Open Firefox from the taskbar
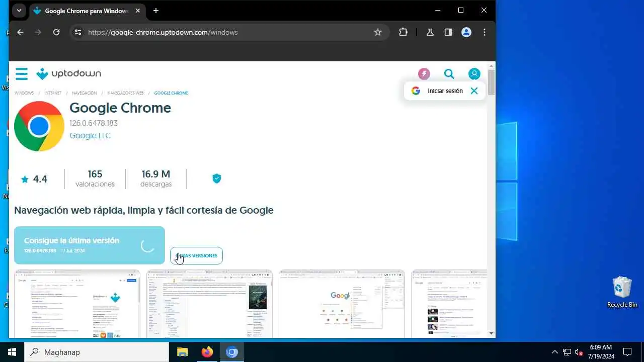Image resolution: width=644 pixels, height=362 pixels. pyautogui.click(x=207, y=352)
